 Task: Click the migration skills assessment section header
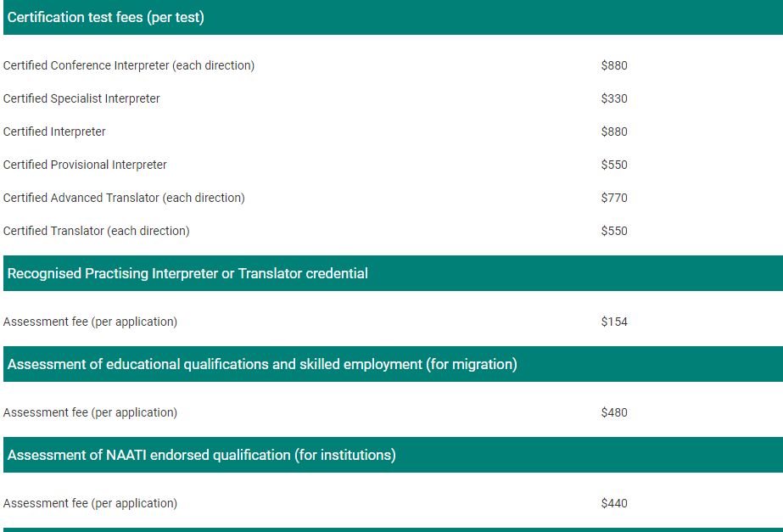(x=393, y=364)
